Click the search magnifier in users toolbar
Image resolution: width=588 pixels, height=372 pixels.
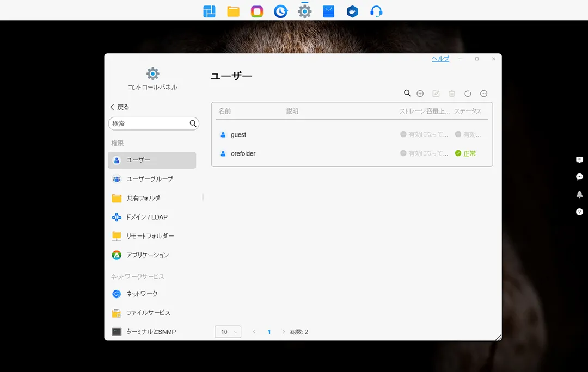point(407,94)
